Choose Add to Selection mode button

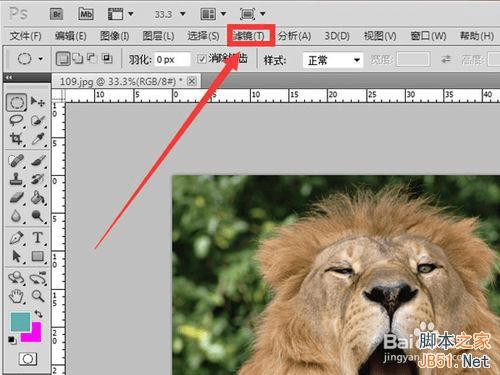click(78, 59)
